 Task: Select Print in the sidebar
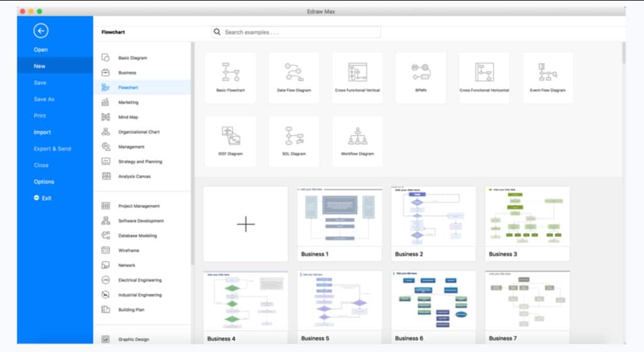point(40,116)
